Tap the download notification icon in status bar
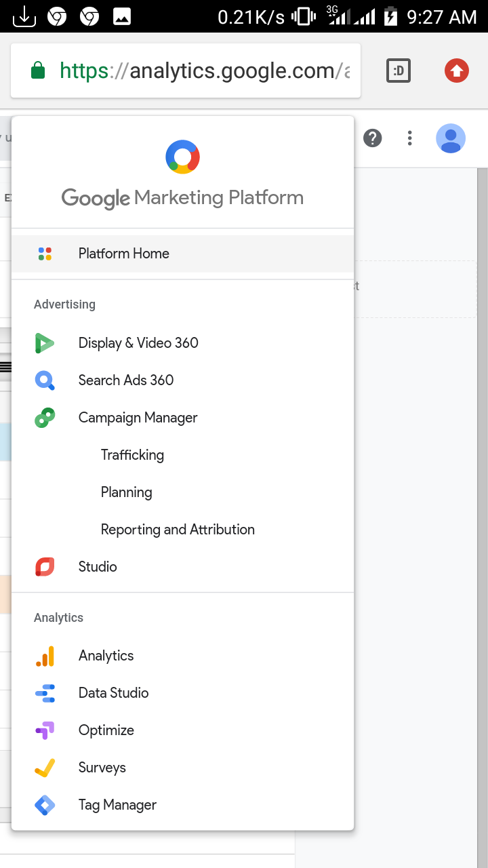The image size is (488, 868). pyautogui.click(x=24, y=16)
